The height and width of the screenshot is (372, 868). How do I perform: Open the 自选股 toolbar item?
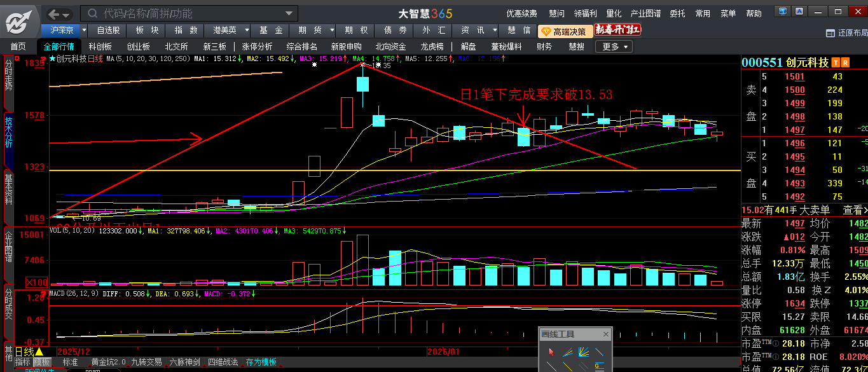(107, 30)
